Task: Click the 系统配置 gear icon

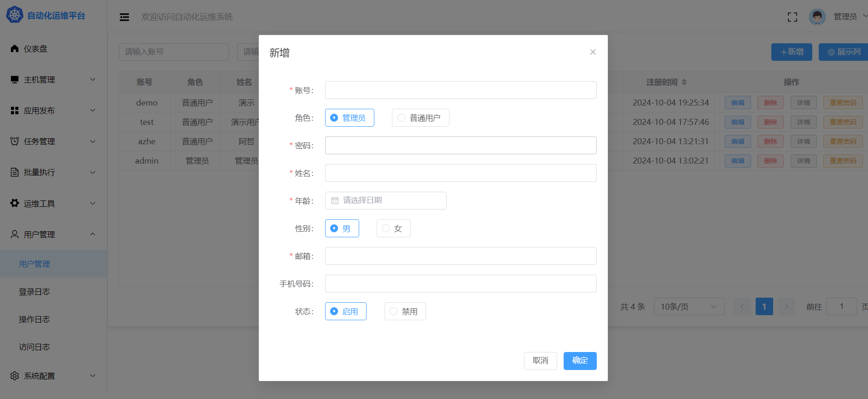Action: coord(15,376)
